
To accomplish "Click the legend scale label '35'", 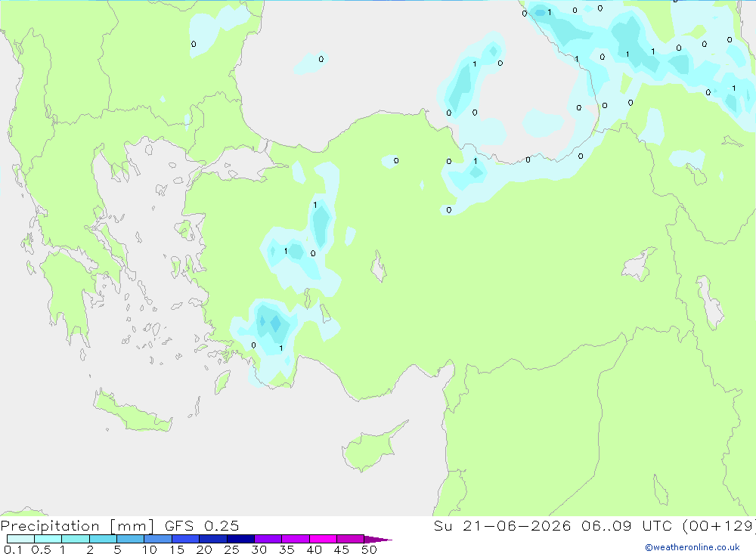I will tap(287, 549).
